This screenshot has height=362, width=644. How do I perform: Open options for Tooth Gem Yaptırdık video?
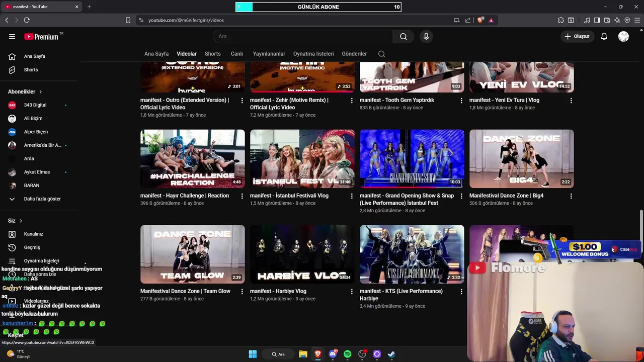(x=461, y=101)
